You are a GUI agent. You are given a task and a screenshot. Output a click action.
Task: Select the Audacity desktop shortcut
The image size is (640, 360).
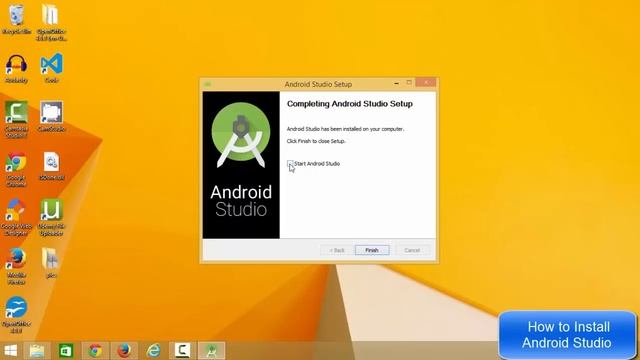point(16,69)
